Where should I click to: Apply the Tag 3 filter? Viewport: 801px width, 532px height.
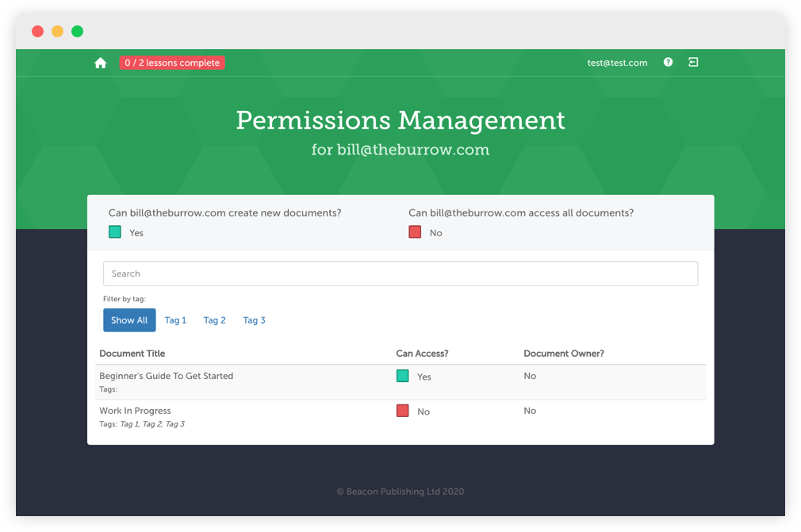pyautogui.click(x=254, y=320)
